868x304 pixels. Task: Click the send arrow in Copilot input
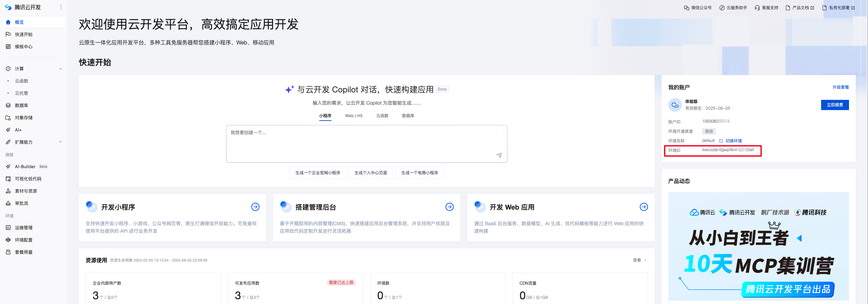point(499,155)
